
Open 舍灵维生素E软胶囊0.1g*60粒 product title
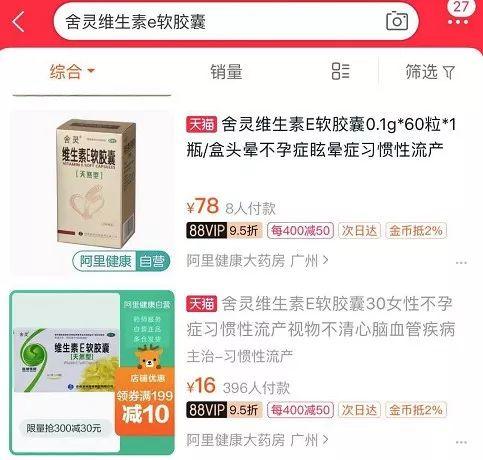[x=321, y=137]
